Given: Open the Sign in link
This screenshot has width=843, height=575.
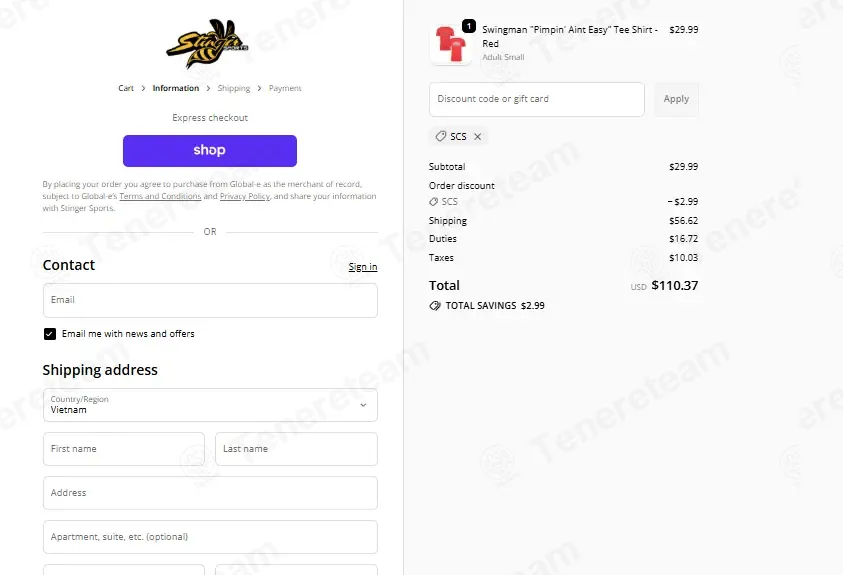Looking at the screenshot, I should click(x=363, y=267).
